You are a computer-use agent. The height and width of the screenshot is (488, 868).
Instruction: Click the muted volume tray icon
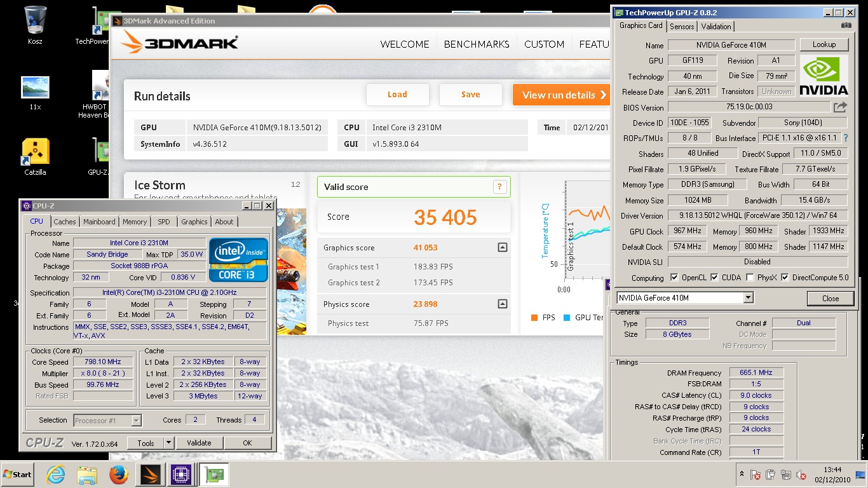pos(802,475)
